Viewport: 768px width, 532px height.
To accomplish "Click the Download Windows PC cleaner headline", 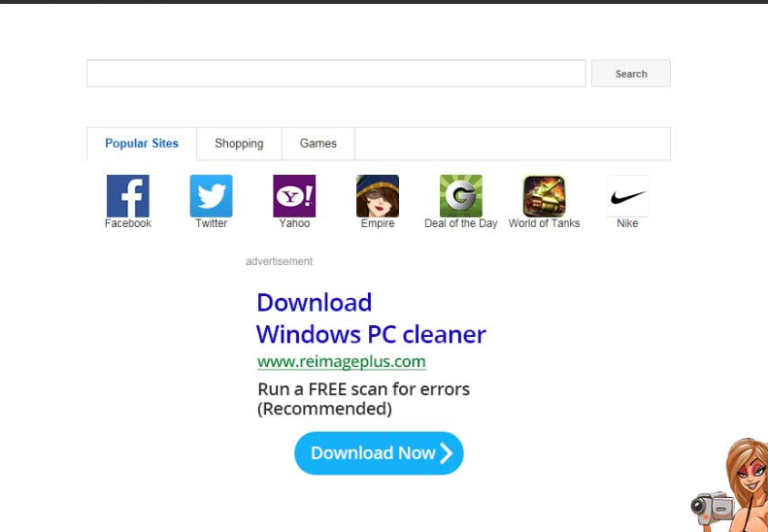I will pos(370,318).
